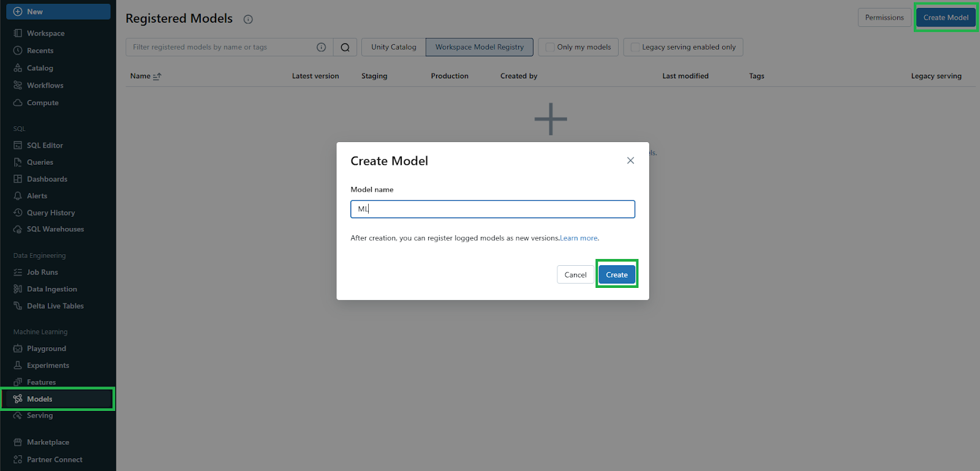Switch to Workspace Model Registry tab
Screen dimensions: 980x471
pos(480,47)
